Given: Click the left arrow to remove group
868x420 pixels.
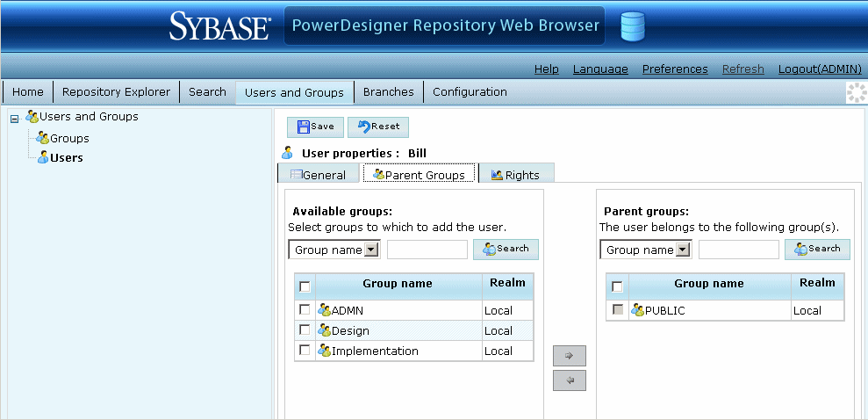Looking at the screenshot, I should pos(569,380).
